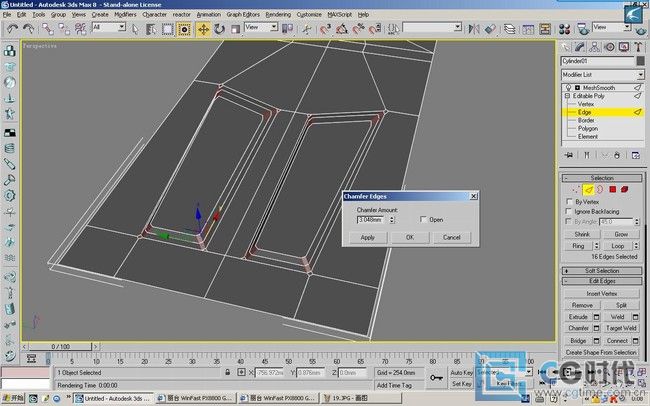Screen dimensions: 650x406
Task: Switch to the Hierarchy command panel tab
Action: click(x=594, y=47)
